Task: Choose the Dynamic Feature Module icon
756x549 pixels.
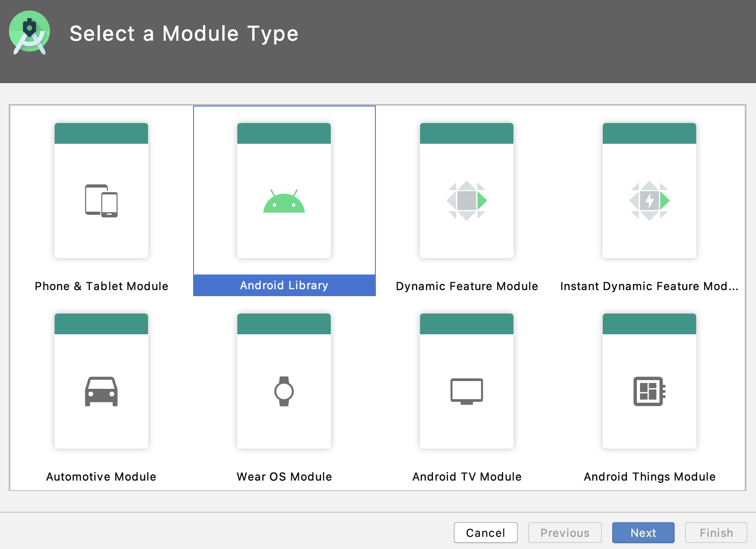Action: (x=467, y=201)
